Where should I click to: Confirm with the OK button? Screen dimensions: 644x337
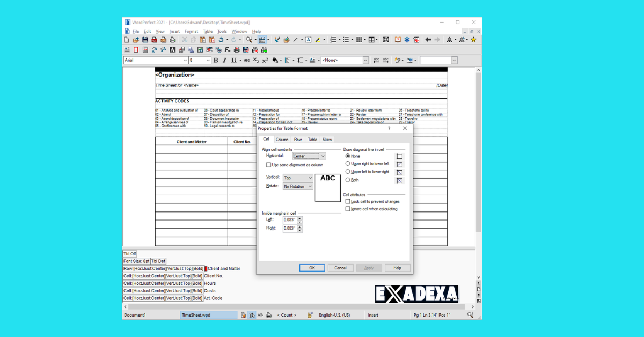pos(312,268)
